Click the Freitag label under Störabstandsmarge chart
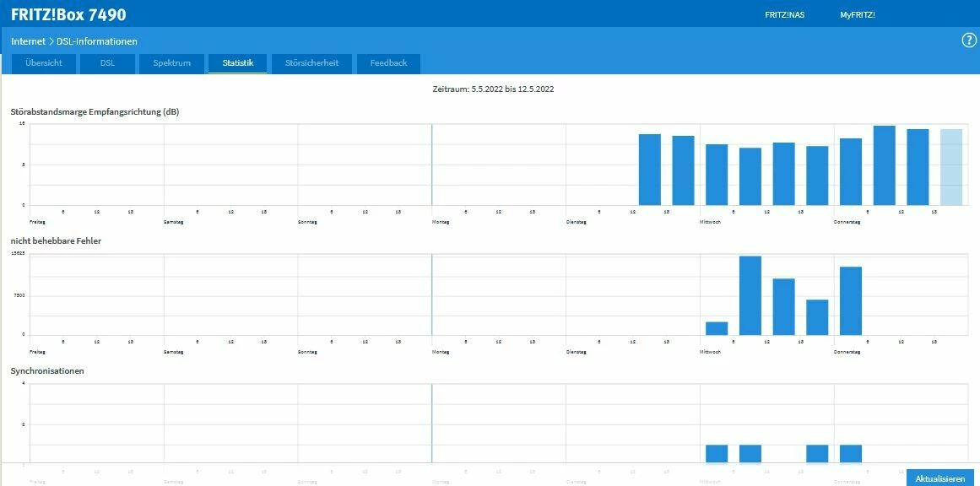 (x=37, y=222)
